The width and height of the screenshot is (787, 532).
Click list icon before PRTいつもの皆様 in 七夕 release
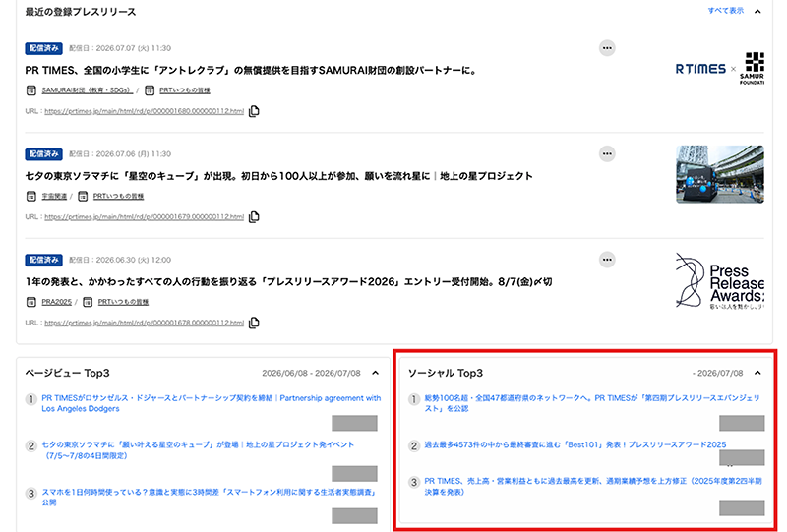pyautogui.click(x=83, y=196)
